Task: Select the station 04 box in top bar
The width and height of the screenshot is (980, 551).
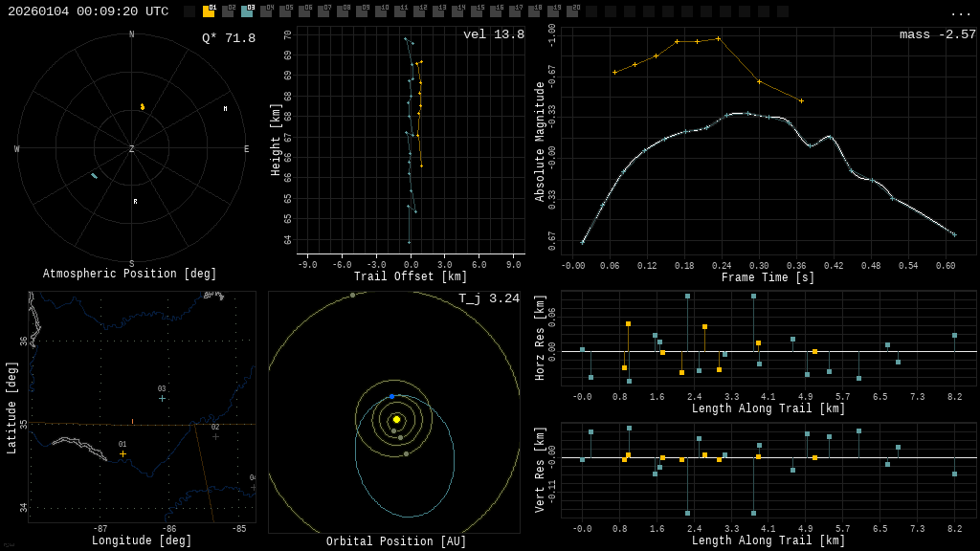Action: point(266,11)
